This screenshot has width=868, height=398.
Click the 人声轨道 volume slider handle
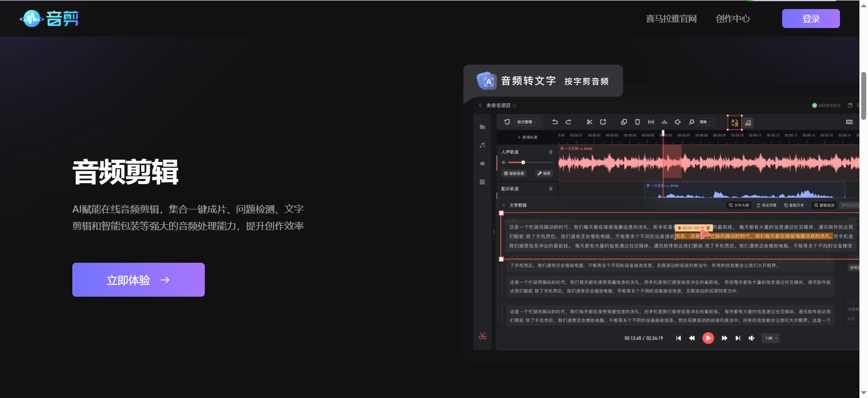pyautogui.click(x=523, y=162)
